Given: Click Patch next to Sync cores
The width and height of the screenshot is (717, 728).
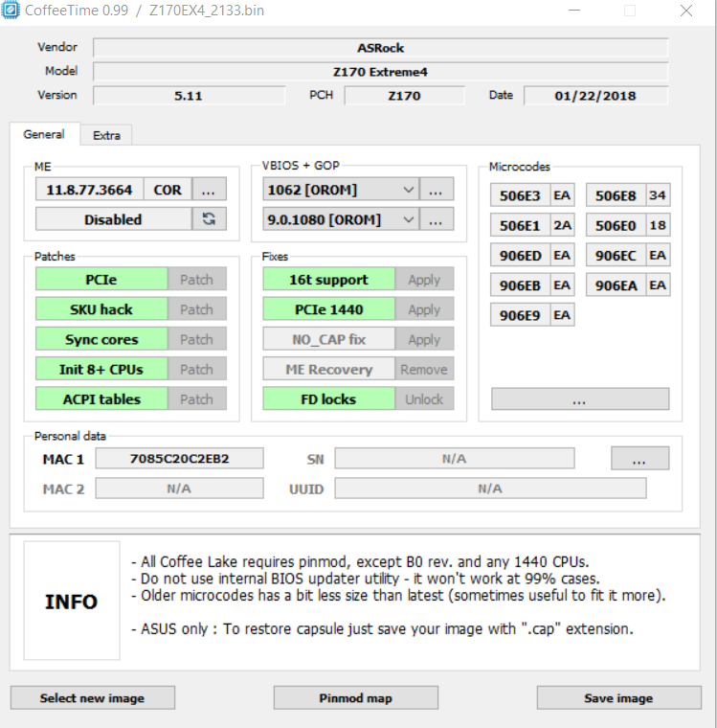Looking at the screenshot, I should click(x=197, y=339).
